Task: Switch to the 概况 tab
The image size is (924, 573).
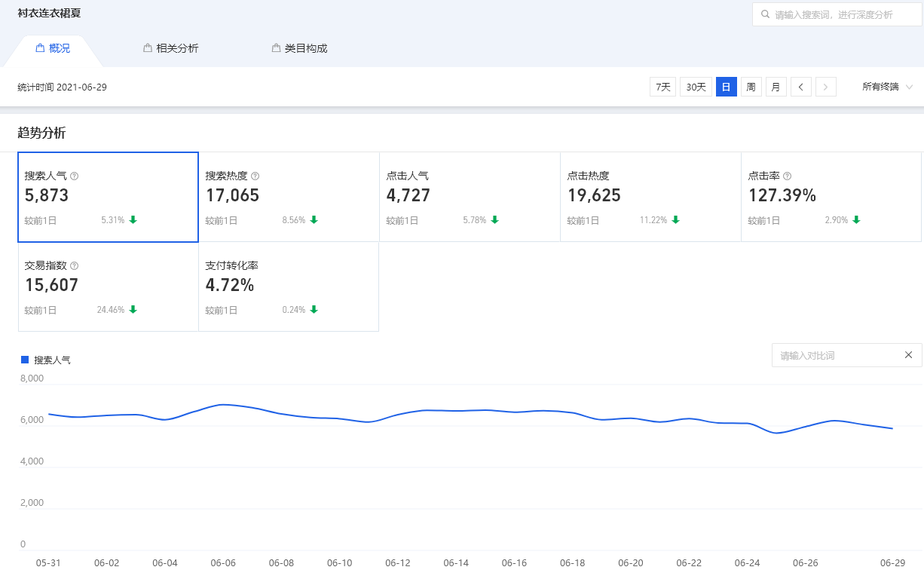Action: point(53,48)
